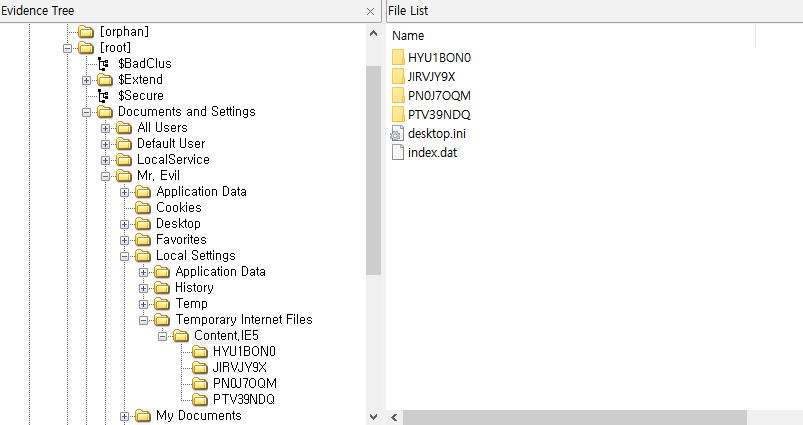Screen dimensions: 803x425
Task: Select the Content.IE5 tree label
Action: [226, 335]
